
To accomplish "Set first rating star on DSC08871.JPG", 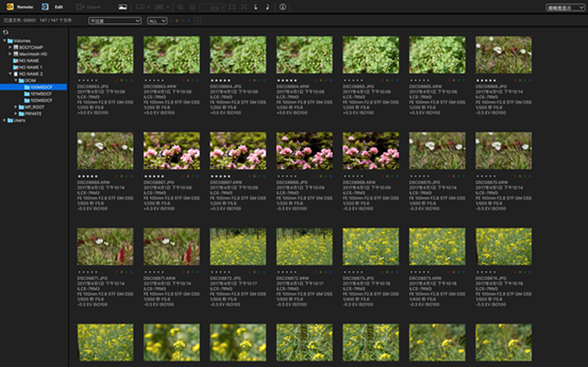I will (x=79, y=272).
